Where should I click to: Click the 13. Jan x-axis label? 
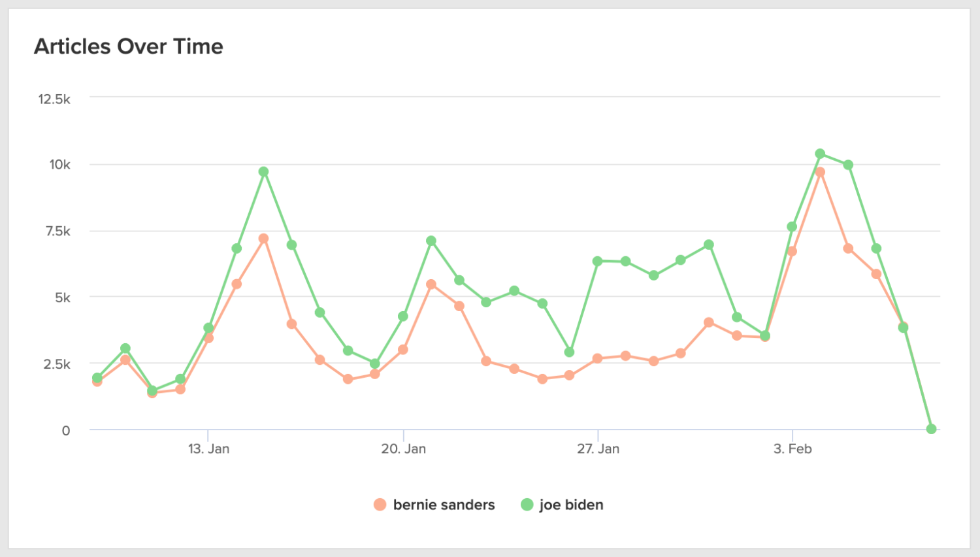pos(208,449)
